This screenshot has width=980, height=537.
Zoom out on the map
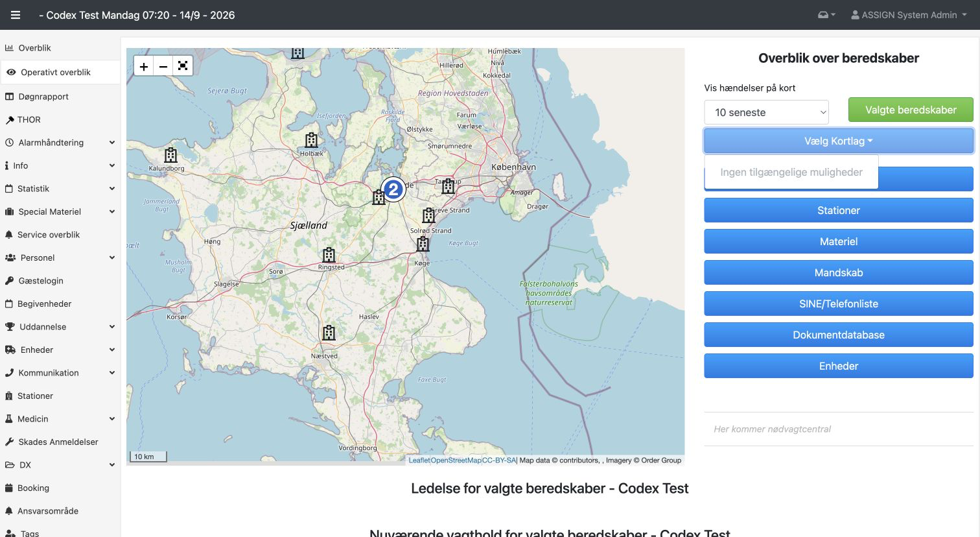click(163, 66)
